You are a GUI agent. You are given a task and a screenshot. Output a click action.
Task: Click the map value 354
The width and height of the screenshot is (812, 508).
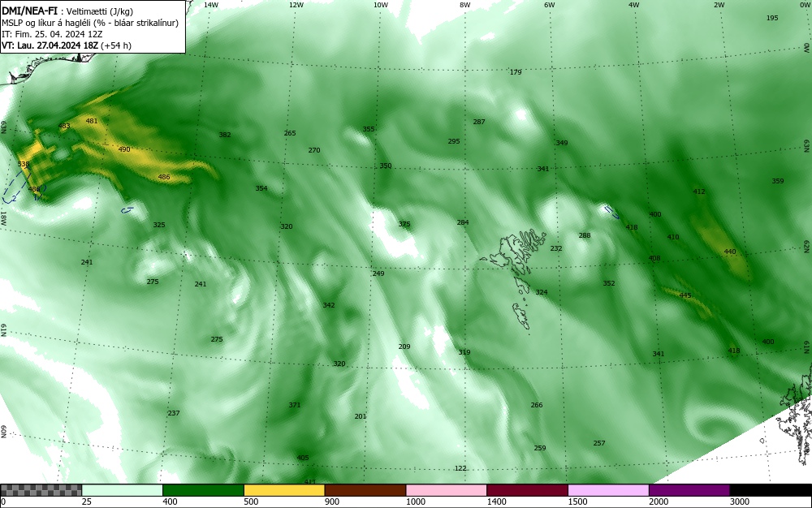pos(261,188)
